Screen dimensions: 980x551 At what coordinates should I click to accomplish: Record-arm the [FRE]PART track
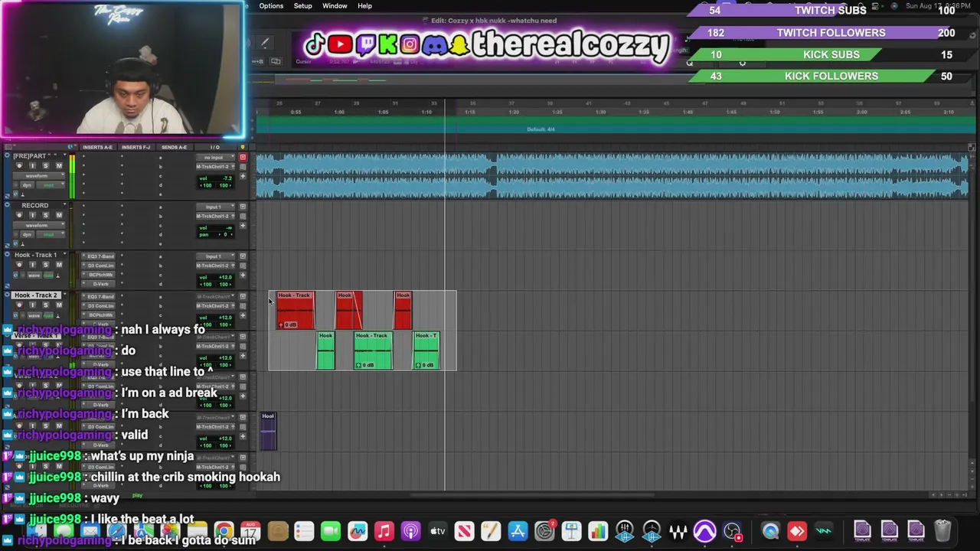click(x=19, y=165)
